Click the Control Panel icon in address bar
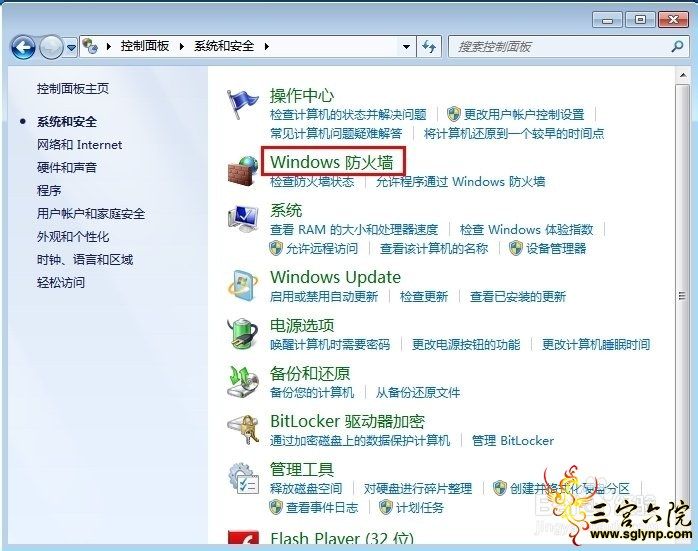 pos(90,46)
